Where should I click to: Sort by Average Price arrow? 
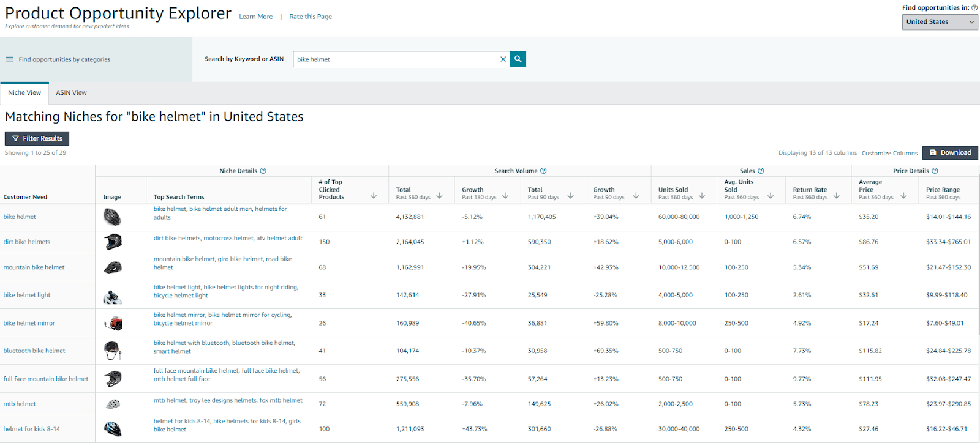click(x=903, y=196)
